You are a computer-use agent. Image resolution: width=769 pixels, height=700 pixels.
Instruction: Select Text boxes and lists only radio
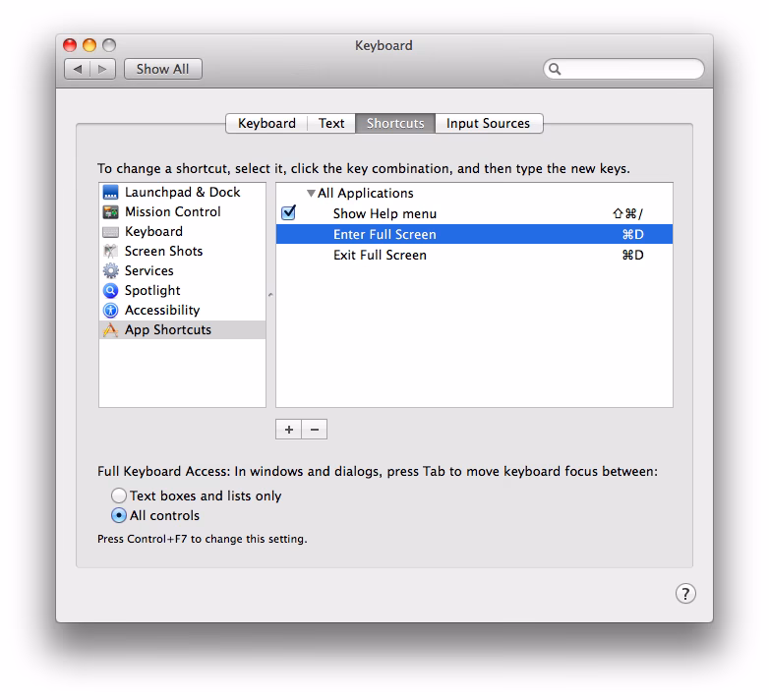click(119, 496)
